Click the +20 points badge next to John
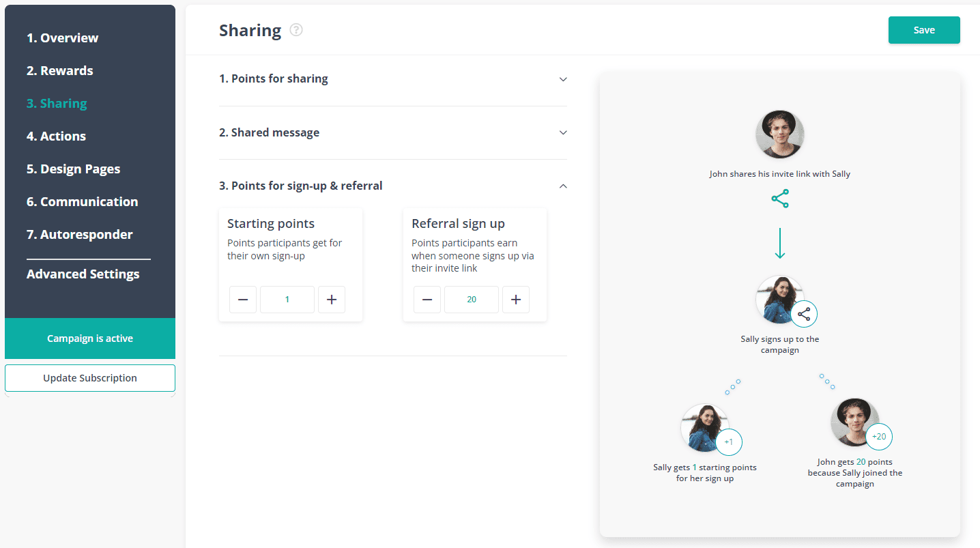Viewport: 980px width, 548px height. click(x=879, y=436)
